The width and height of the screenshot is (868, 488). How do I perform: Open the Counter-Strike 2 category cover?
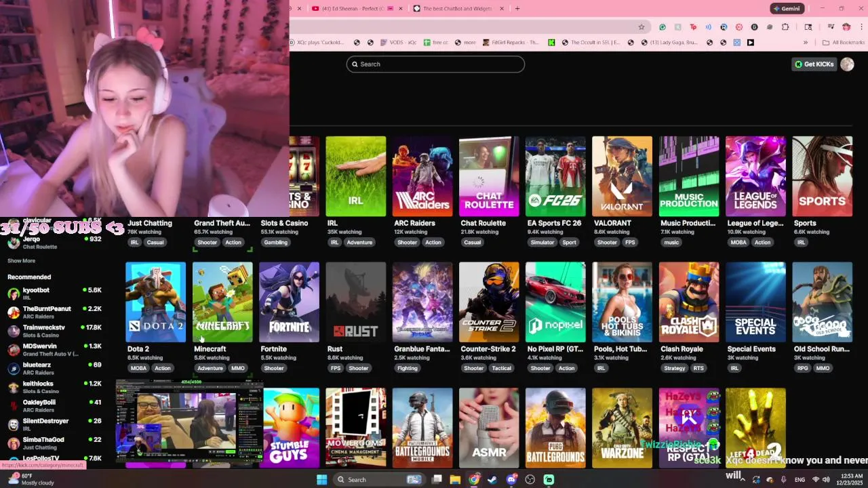click(x=488, y=302)
